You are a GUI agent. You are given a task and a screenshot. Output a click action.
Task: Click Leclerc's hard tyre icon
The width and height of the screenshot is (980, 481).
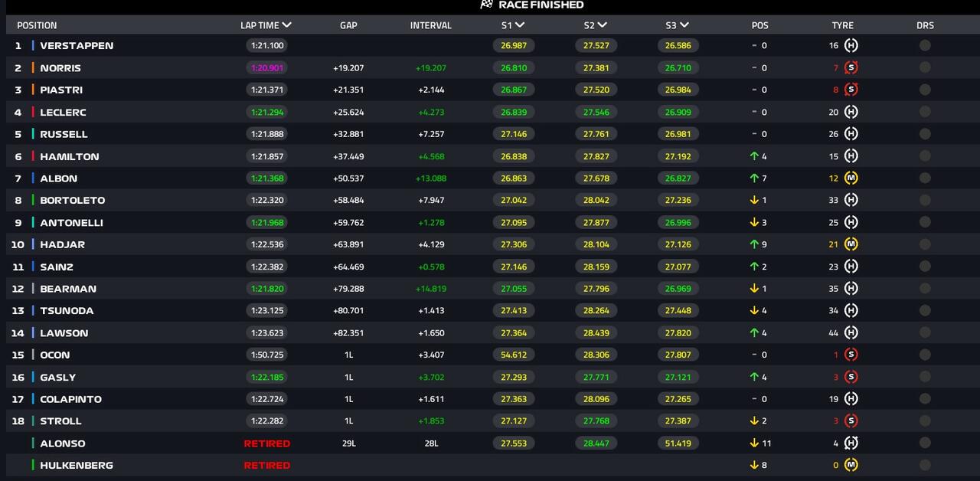(x=851, y=112)
